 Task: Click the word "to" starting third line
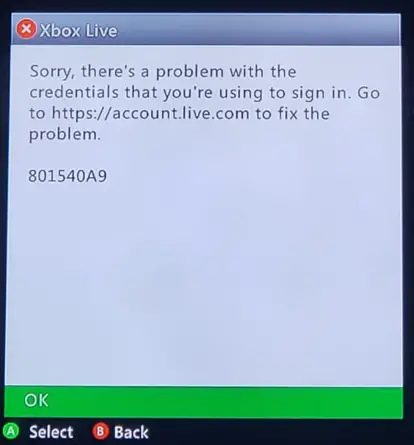click(37, 114)
